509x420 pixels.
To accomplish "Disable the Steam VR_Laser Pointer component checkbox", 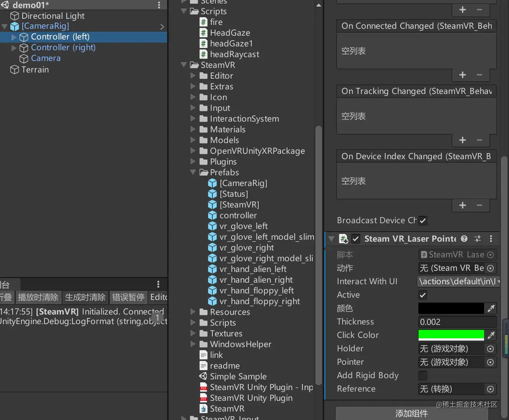I will [356, 239].
